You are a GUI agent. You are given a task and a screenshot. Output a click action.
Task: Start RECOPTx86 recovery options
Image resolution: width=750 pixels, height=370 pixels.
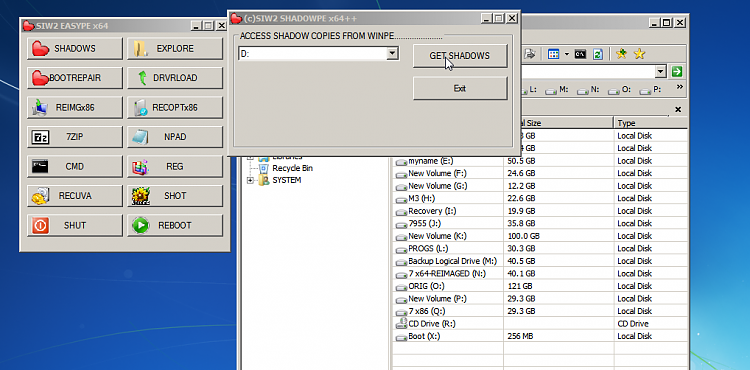[x=175, y=108]
